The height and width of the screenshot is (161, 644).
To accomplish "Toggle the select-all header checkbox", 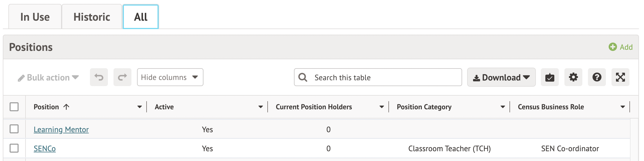I will point(14,107).
